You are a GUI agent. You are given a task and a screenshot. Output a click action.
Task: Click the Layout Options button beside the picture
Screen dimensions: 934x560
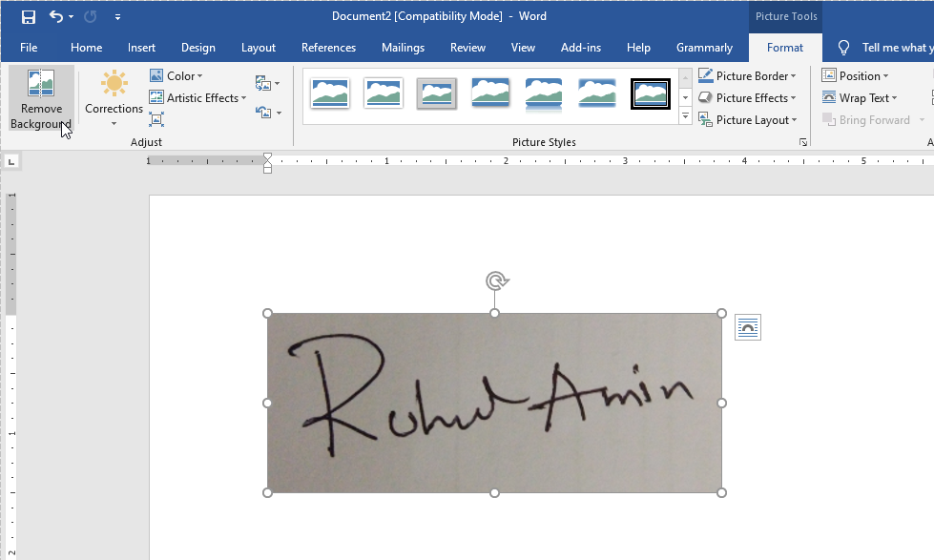click(x=748, y=326)
